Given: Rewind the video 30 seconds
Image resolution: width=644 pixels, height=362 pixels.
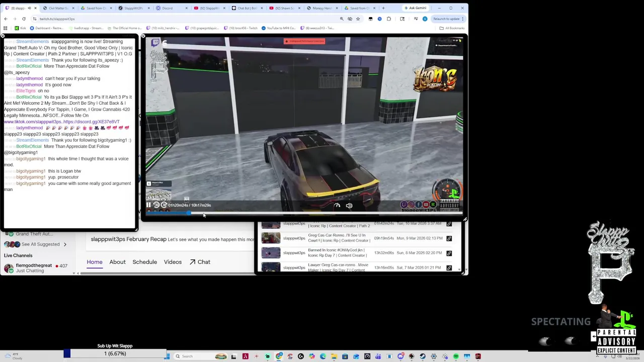Looking at the screenshot, I should pyautogui.click(x=156, y=205).
